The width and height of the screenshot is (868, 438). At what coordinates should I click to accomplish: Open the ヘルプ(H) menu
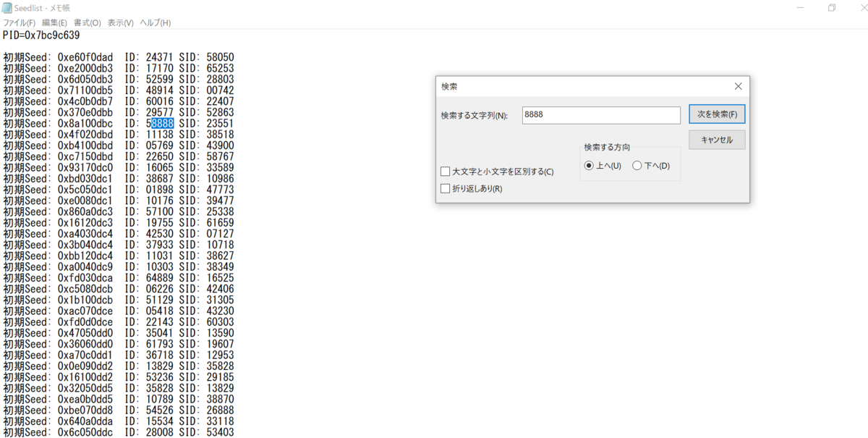[x=156, y=23]
